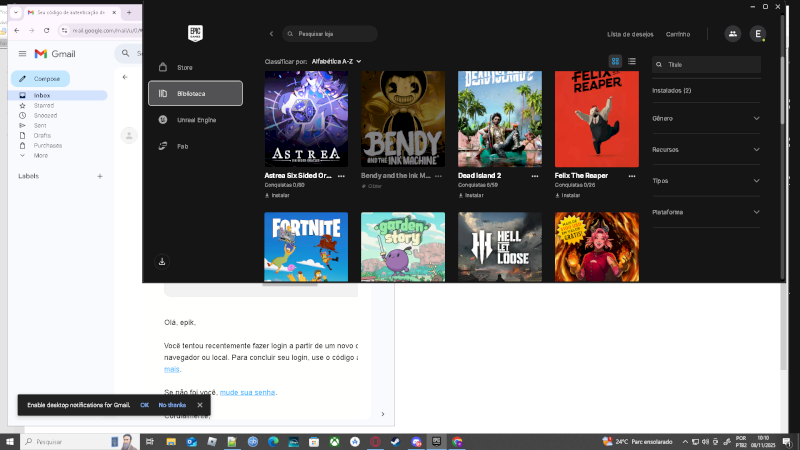Open the account profile avatar

tap(758, 33)
